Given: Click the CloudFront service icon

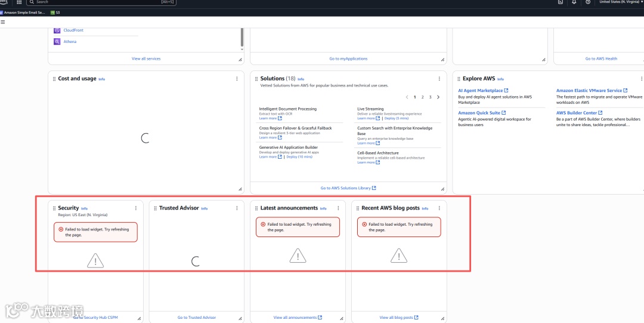Looking at the screenshot, I should point(57,30).
